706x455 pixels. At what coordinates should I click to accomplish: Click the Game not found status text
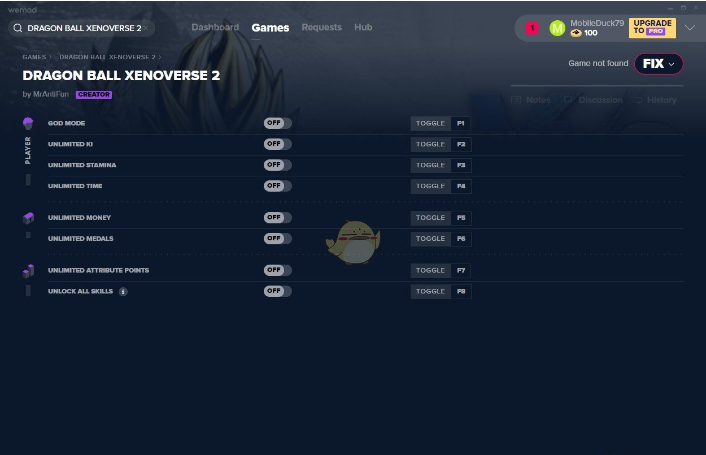click(x=598, y=63)
